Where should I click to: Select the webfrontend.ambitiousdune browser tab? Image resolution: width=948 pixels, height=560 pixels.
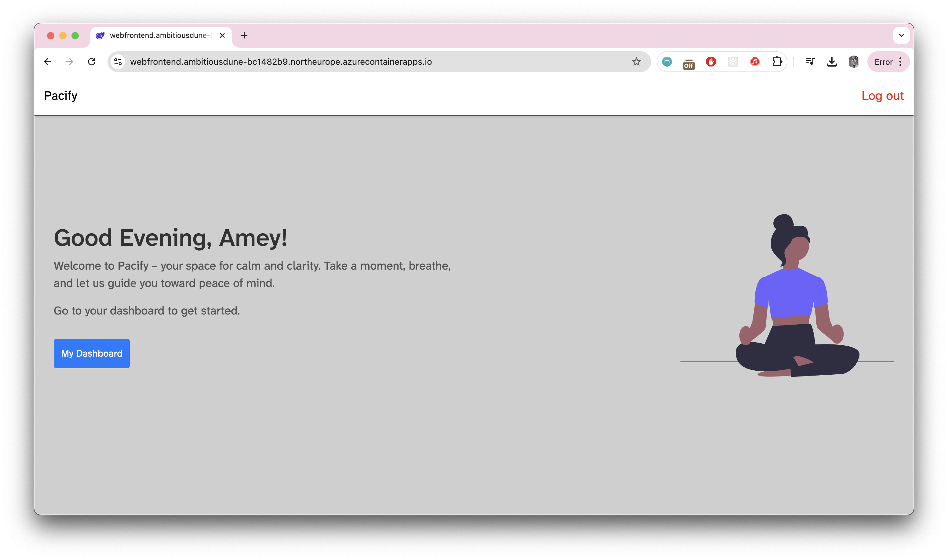coord(159,35)
